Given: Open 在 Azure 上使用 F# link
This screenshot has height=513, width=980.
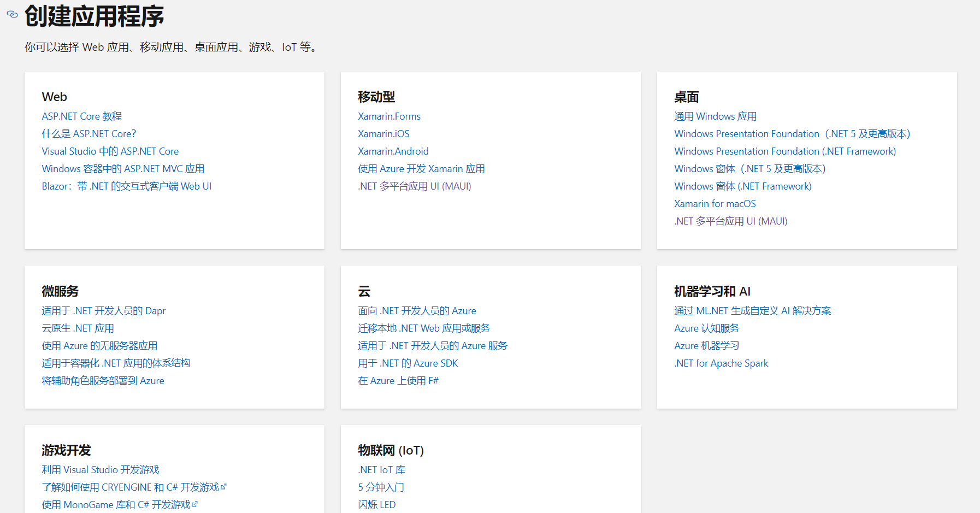Looking at the screenshot, I should (398, 381).
